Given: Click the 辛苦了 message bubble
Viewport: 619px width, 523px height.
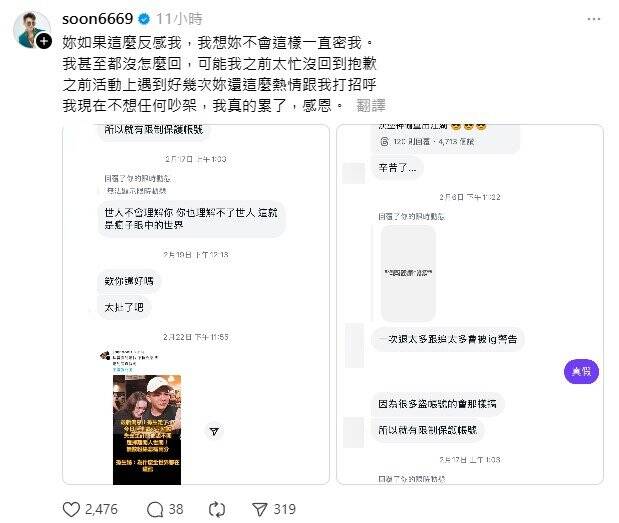Looking at the screenshot, I should 397,168.
